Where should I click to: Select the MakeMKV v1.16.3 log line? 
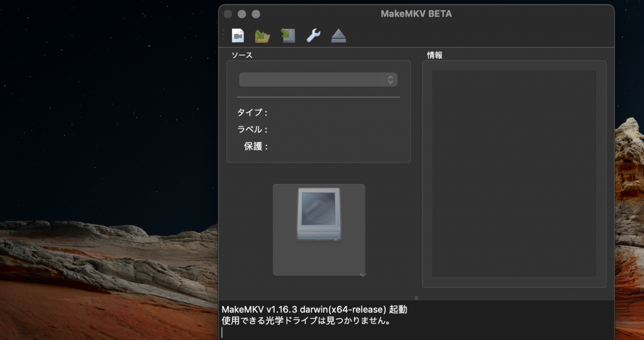[314, 310]
